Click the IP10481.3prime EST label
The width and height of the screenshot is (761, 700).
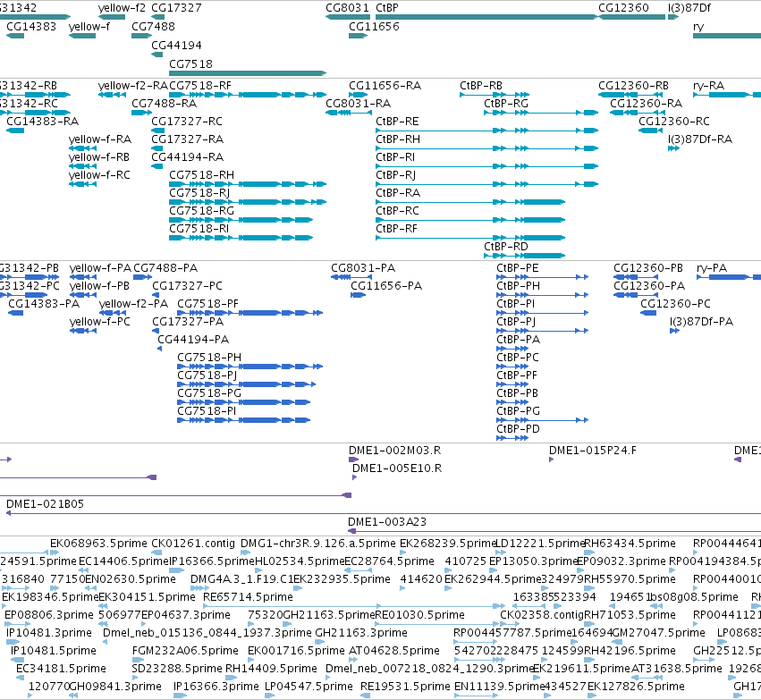pyautogui.click(x=49, y=633)
